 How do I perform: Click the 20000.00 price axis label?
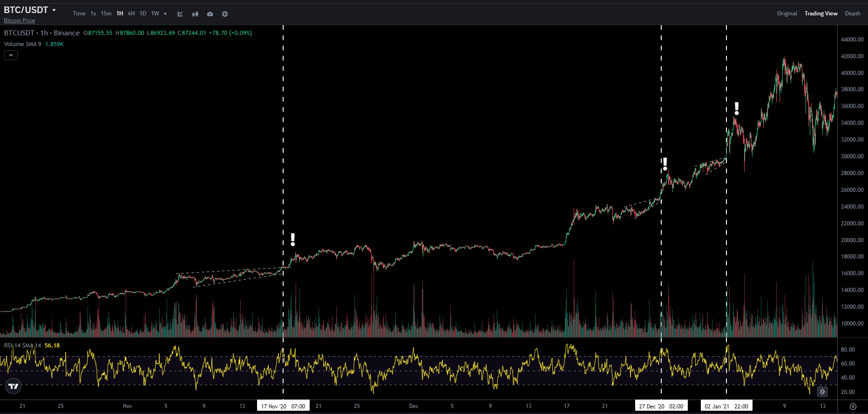(852, 240)
